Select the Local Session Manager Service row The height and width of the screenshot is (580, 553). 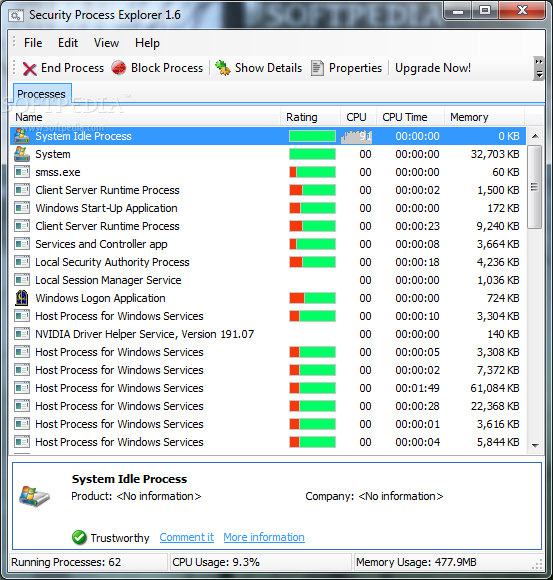[x=268, y=280]
